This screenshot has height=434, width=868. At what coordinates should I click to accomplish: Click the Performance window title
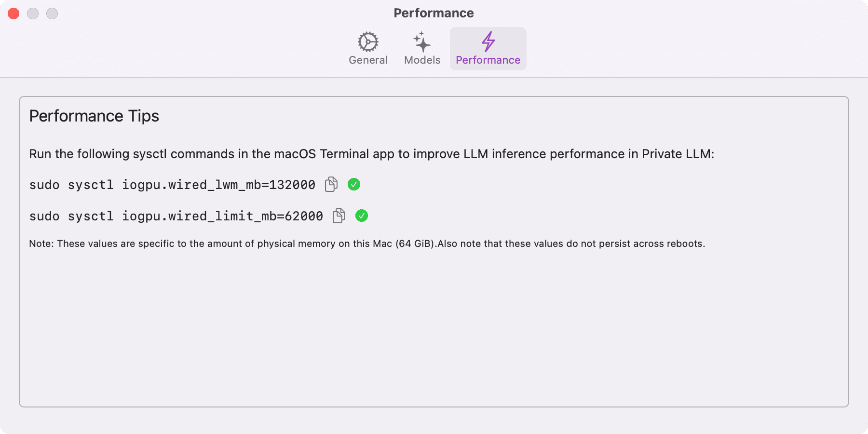434,13
